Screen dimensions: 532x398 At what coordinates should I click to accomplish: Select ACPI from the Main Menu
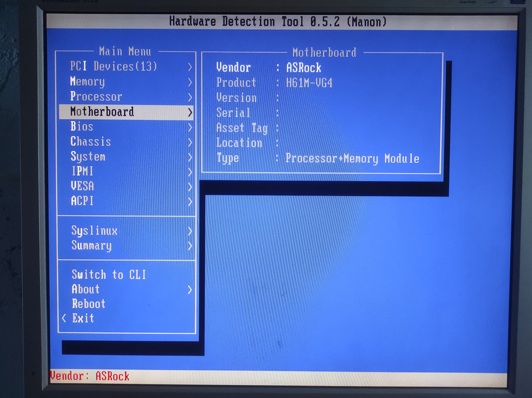coord(82,201)
